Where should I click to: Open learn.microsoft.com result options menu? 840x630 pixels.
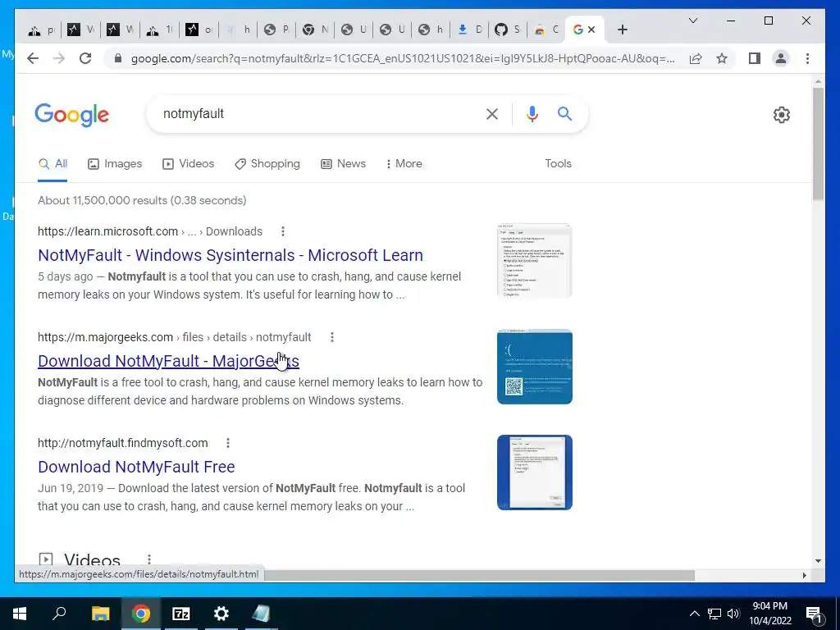click(x=283, y=231)
